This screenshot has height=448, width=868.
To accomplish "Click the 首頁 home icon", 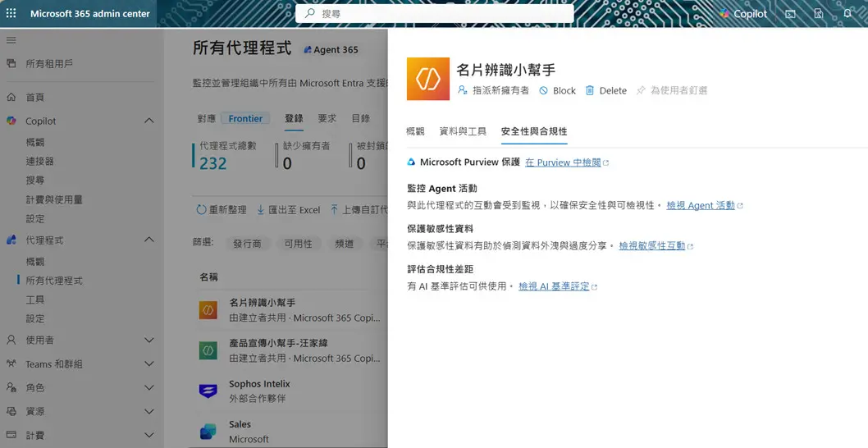I will (11, 97).
